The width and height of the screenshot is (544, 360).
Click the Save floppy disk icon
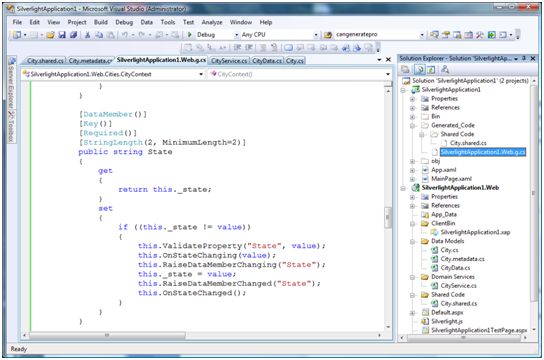click(x=62, y=35)
